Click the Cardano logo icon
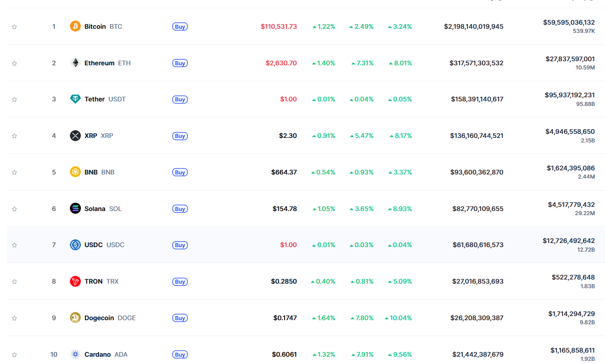 pos(75,354)
